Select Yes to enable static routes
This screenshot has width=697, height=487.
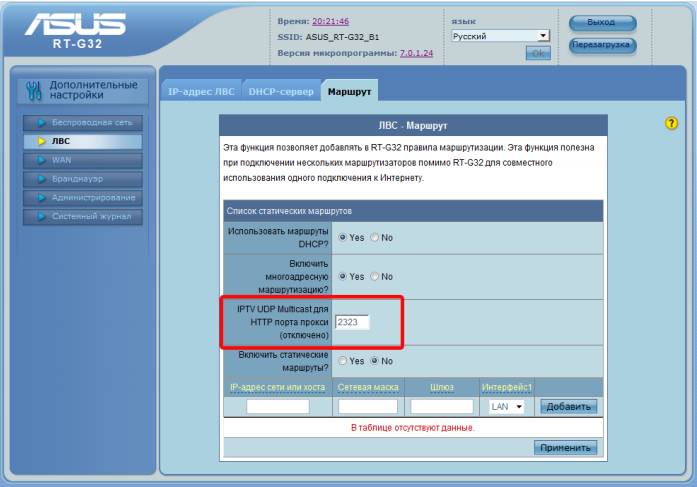[x=344, y=361]
